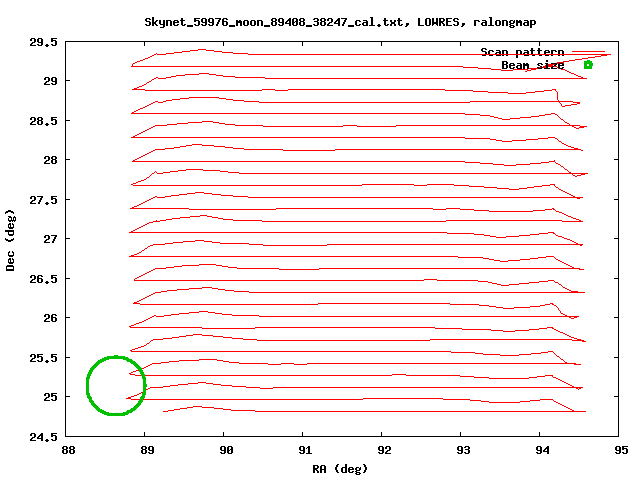This screenshot has height=480, width=640.
Task: Click the 'Dec (deg)' axis label
Action: coord(10,240)
